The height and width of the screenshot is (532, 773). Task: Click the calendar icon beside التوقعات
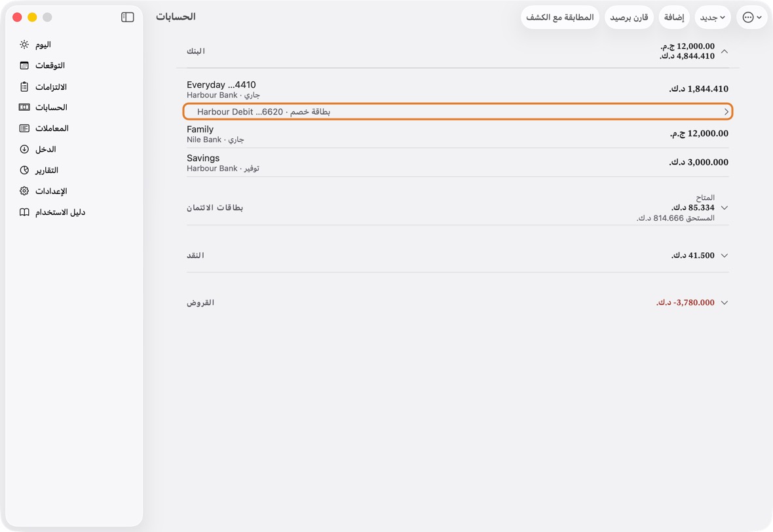coord(24,66)
